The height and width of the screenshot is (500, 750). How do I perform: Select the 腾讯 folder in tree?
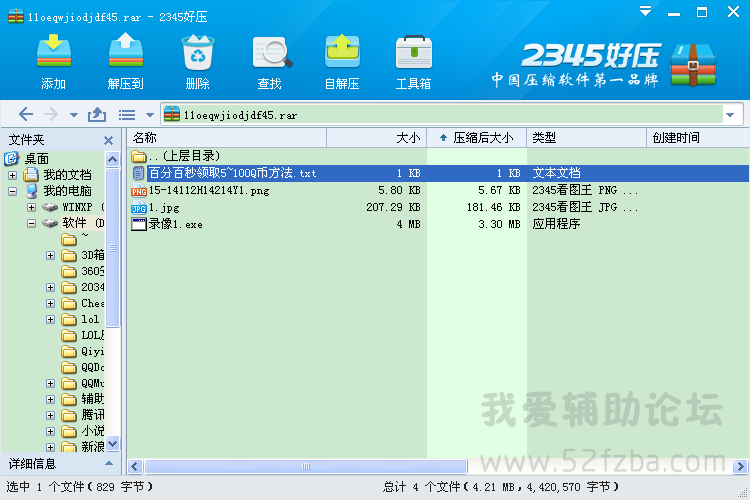pos(92,415)
